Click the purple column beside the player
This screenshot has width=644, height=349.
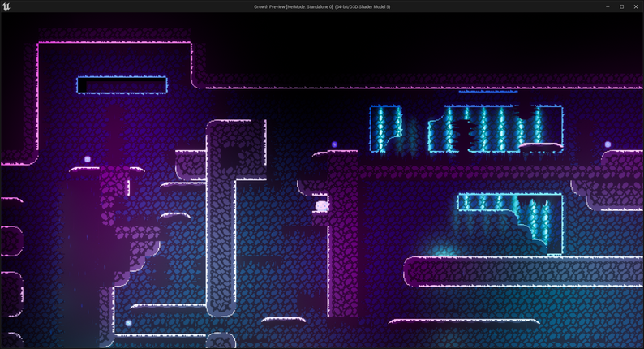[342, 235]
